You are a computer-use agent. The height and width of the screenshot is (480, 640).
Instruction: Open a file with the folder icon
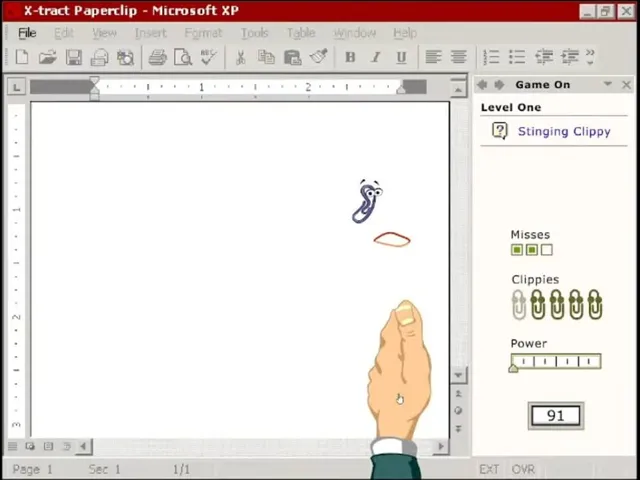(x=48, y=57)
